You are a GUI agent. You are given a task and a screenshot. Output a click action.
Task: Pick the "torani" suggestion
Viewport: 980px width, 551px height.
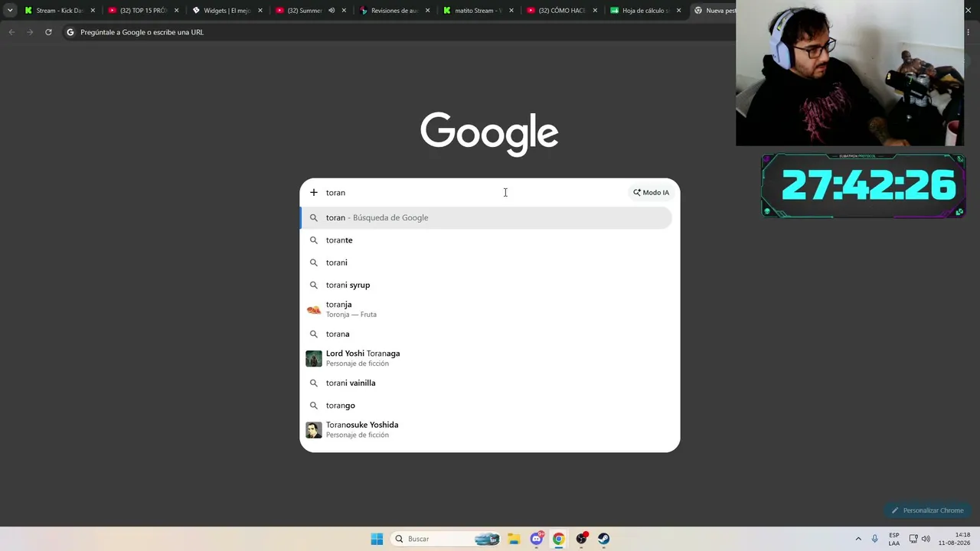pyautogui.click(x=486, y=262)
